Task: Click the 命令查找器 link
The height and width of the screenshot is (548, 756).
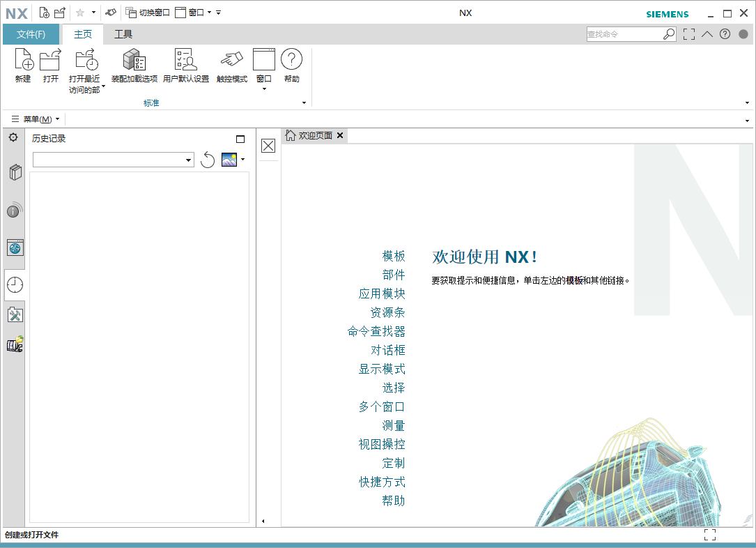Action: click(376, 331)
